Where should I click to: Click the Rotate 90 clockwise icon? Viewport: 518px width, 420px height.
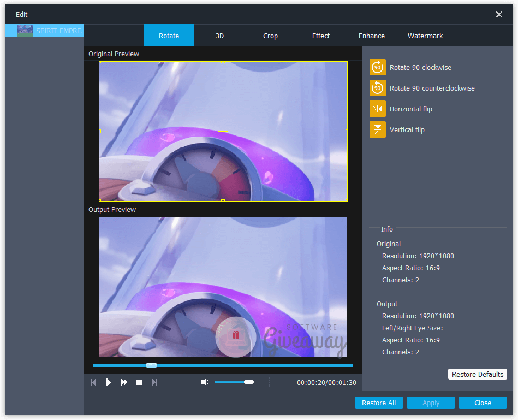point(377,67)
